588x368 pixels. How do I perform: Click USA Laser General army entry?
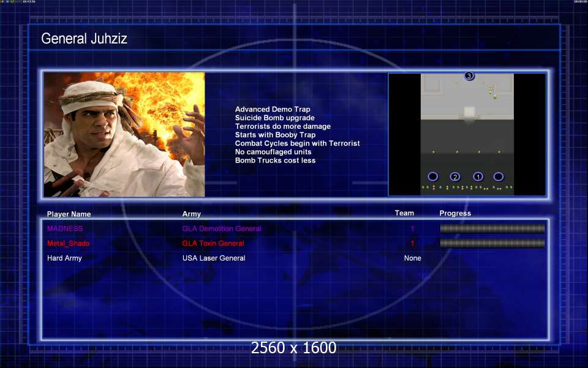click(214, 258)
